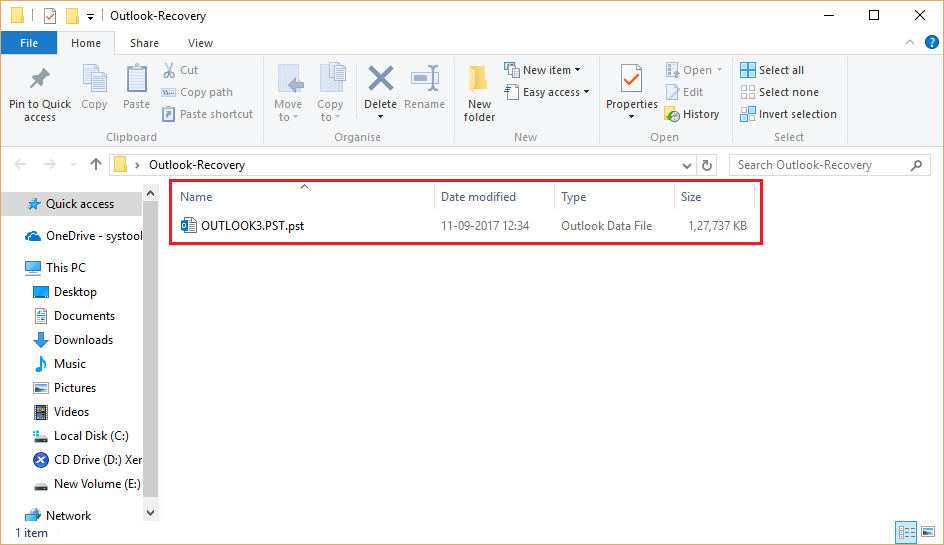This screenshot has width=944, height=545.
Task: Collapse the ribbon with the chevron
Action: (x=910, y=42)
